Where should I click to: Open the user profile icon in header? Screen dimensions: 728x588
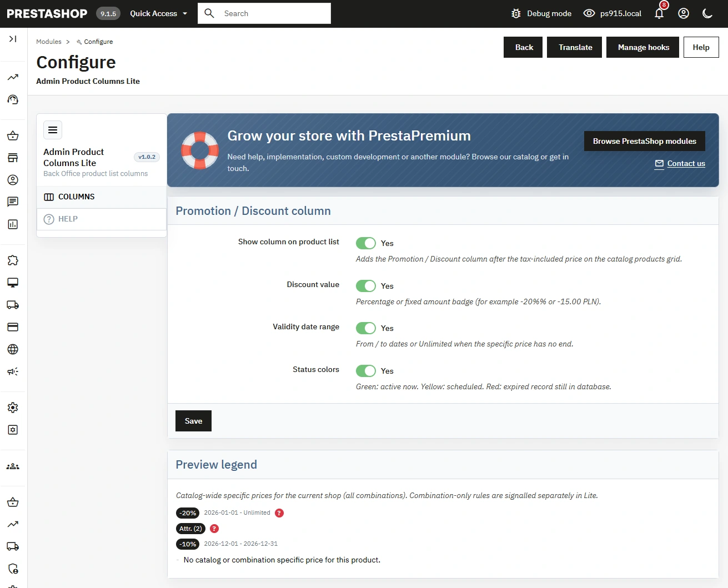pos(684,13)
